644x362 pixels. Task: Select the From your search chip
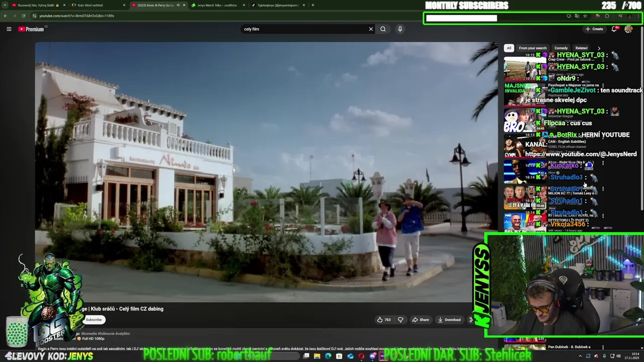click(532, 48)
